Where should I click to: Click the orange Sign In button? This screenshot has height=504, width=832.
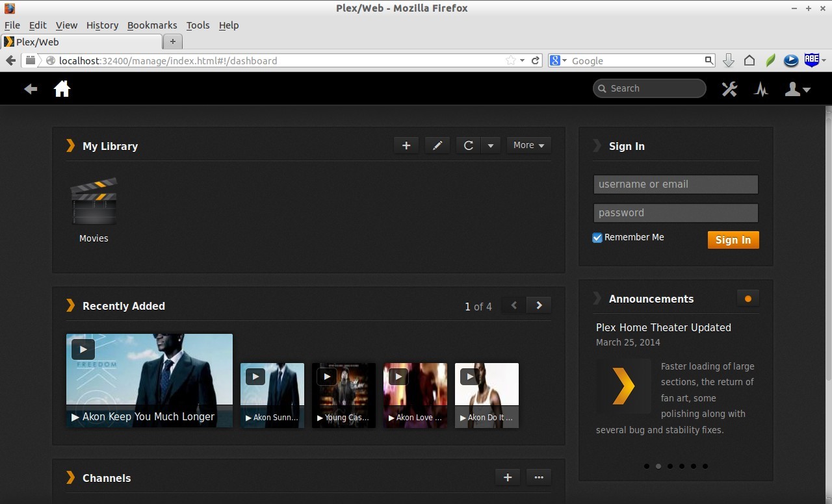[733, 240]
